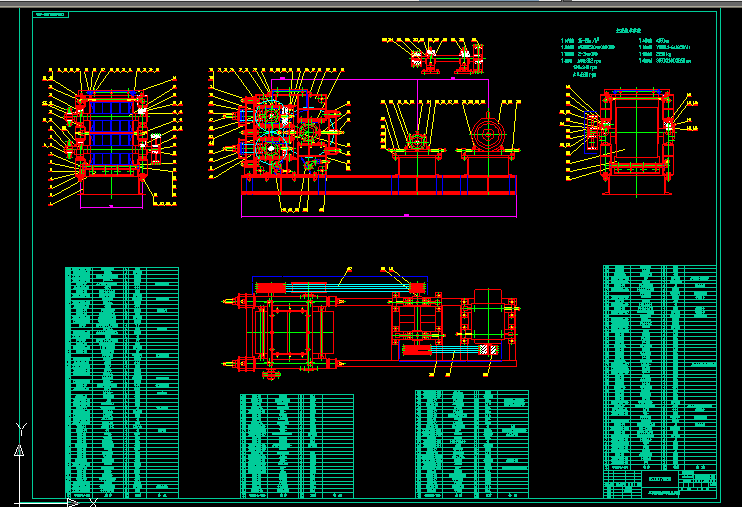This screenshot has width=742, height=507.
Task: Click the title block in bottom-right corner
Action: pos(659,482)
